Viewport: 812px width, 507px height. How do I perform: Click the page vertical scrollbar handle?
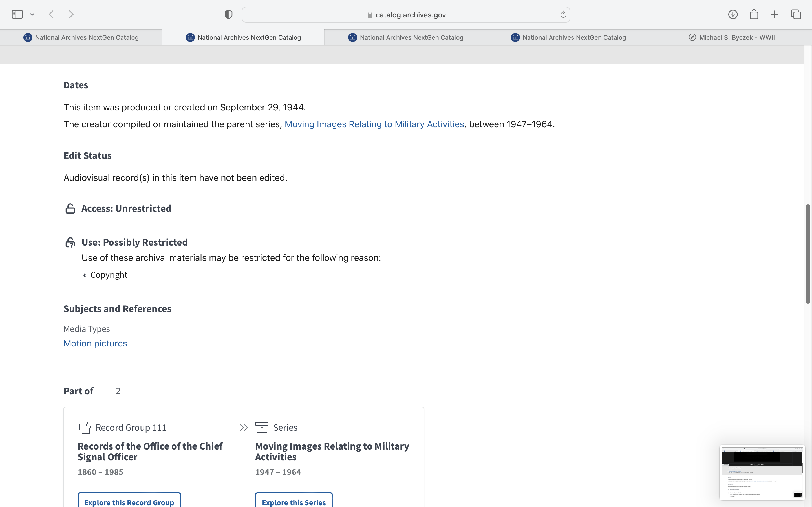pyautogui.click(x=808, y=254)
